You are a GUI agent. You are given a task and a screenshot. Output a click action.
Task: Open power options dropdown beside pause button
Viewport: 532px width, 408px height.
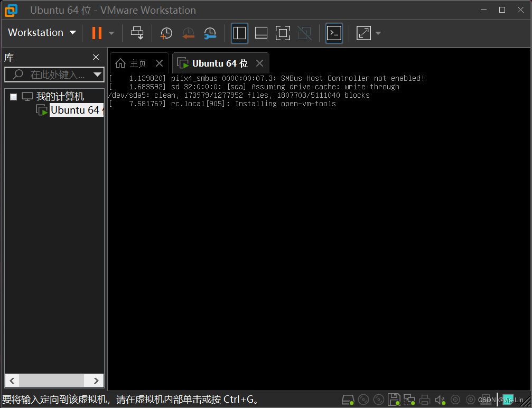pyautogui.click(x=111, y=33)
